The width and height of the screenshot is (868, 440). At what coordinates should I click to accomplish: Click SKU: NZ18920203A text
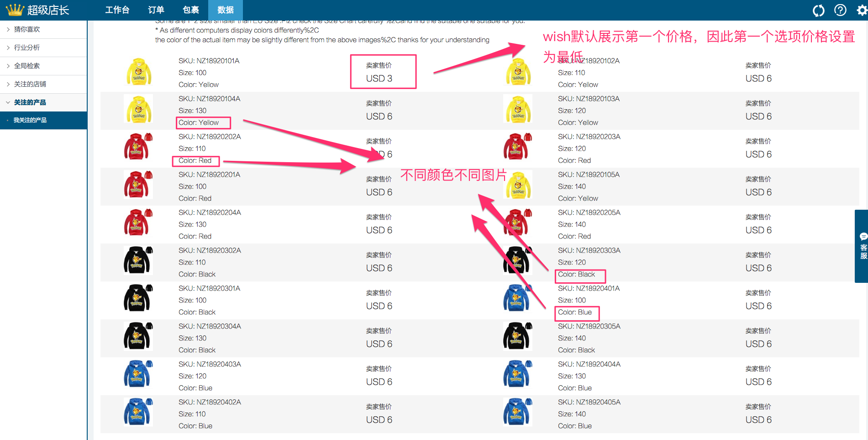(x=589, y=137)
